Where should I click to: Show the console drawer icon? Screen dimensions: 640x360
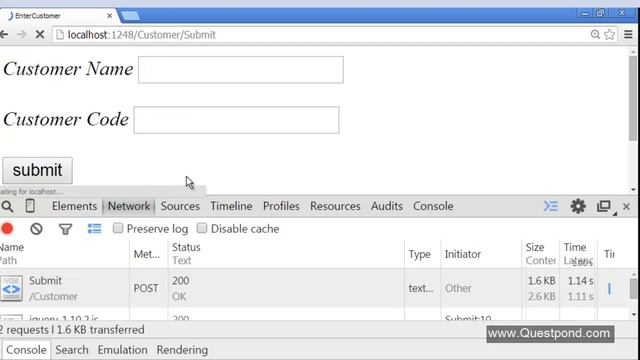coord(551,206)
